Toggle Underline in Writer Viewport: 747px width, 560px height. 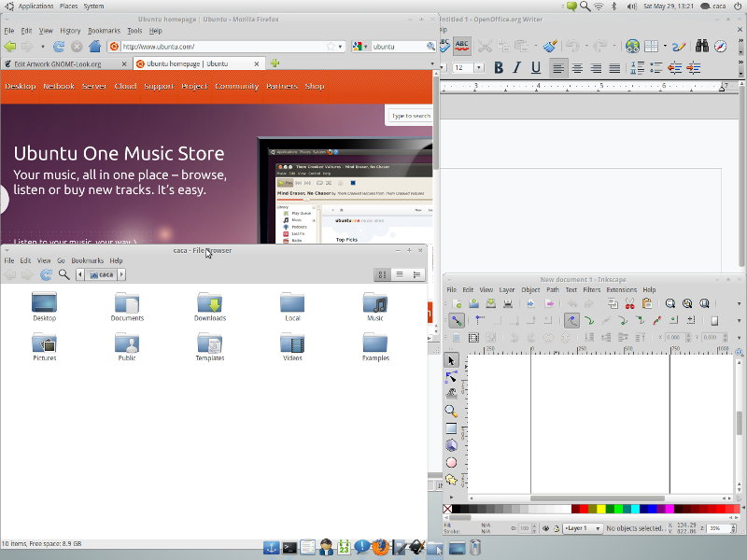[x=535, y=68]
